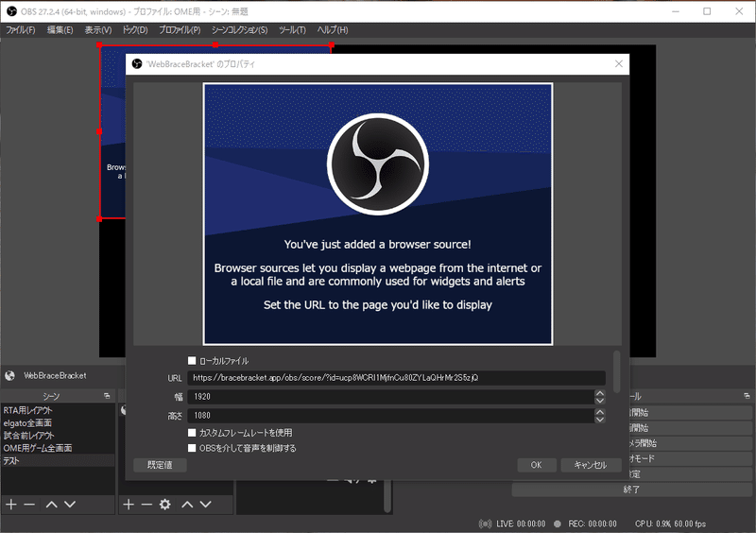Click the globe icon beside WebBraceBracket

[x=10, y=376]
